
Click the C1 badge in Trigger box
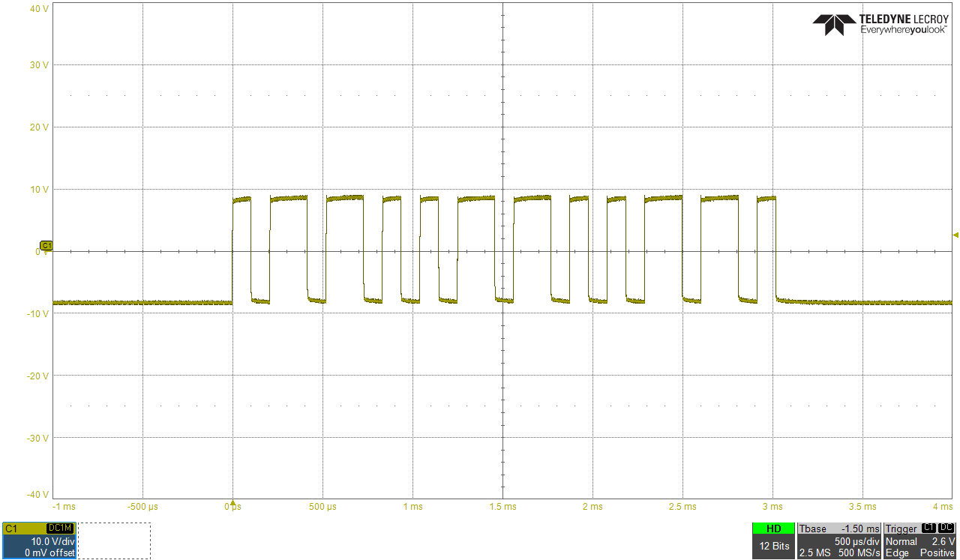[928, 529]
